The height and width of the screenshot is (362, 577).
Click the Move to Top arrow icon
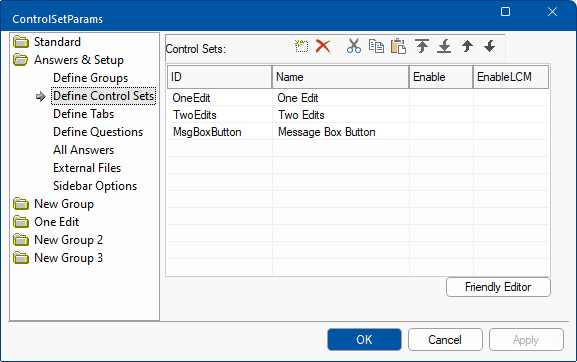coord(422,46)
